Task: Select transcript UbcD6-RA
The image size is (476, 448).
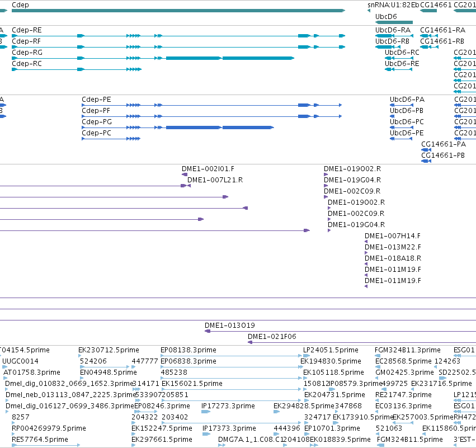Action: click(x=393, y=30)
